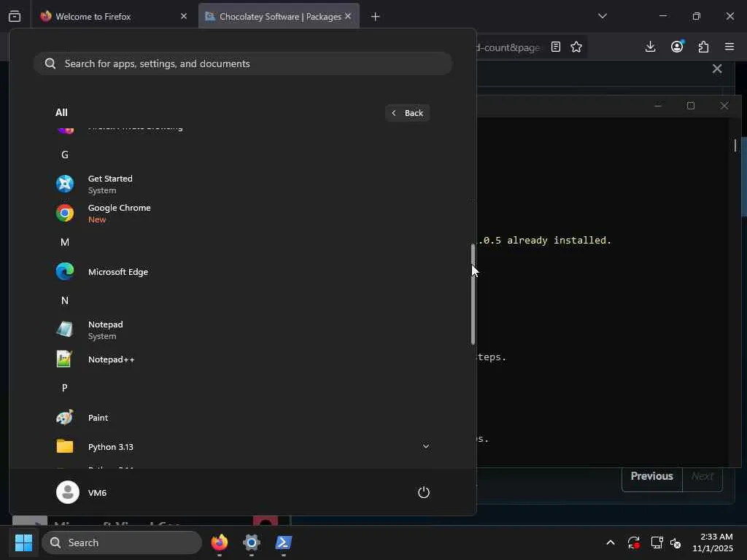The width and height of the screenshot is (747, 560).
Task: Click the Start menu app list scrollbar
Action: pos(473,294)
